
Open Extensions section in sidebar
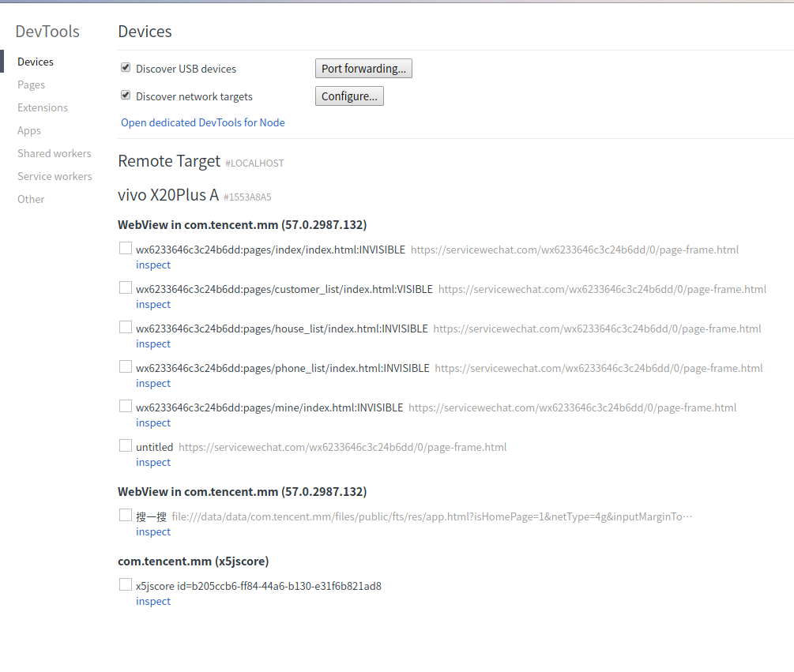[43, 107]
